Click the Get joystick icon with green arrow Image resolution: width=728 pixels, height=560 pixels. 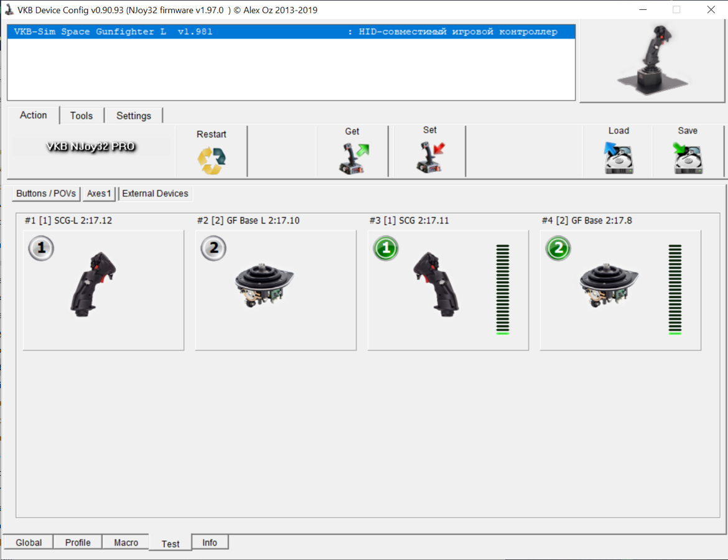point(354,159)
